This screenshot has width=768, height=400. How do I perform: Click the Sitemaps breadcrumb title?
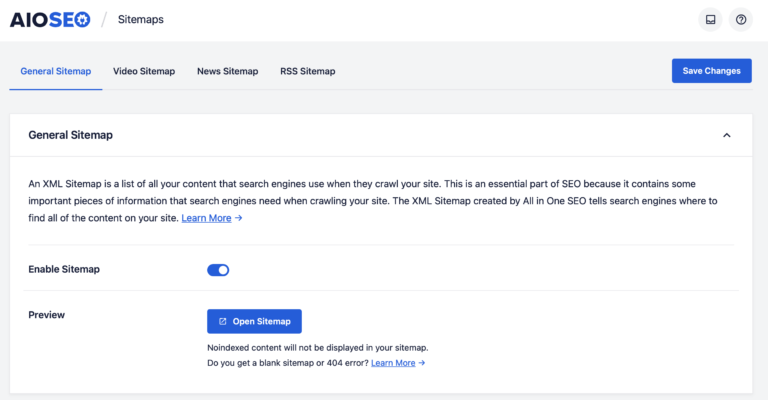click(141, 20)
